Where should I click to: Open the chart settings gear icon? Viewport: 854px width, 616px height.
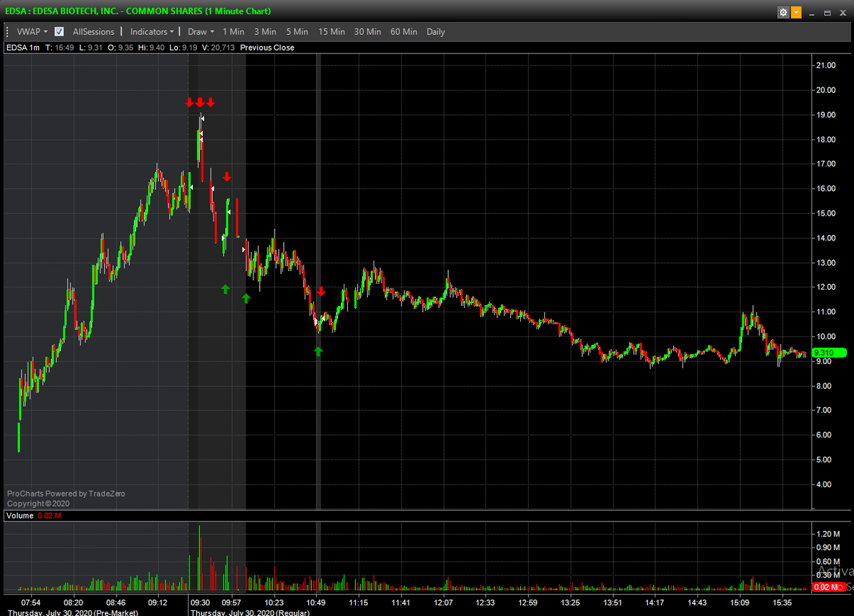[x=784, y=12]
